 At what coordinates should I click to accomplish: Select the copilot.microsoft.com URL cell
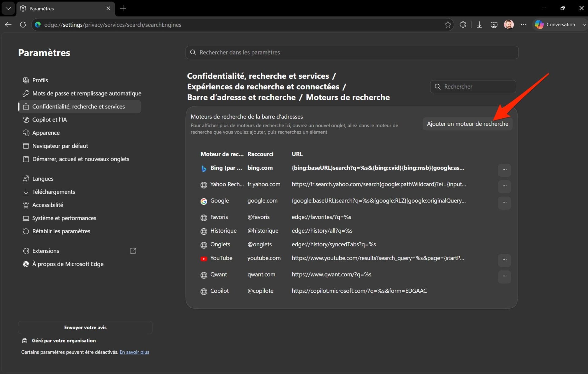pos(359,291)
